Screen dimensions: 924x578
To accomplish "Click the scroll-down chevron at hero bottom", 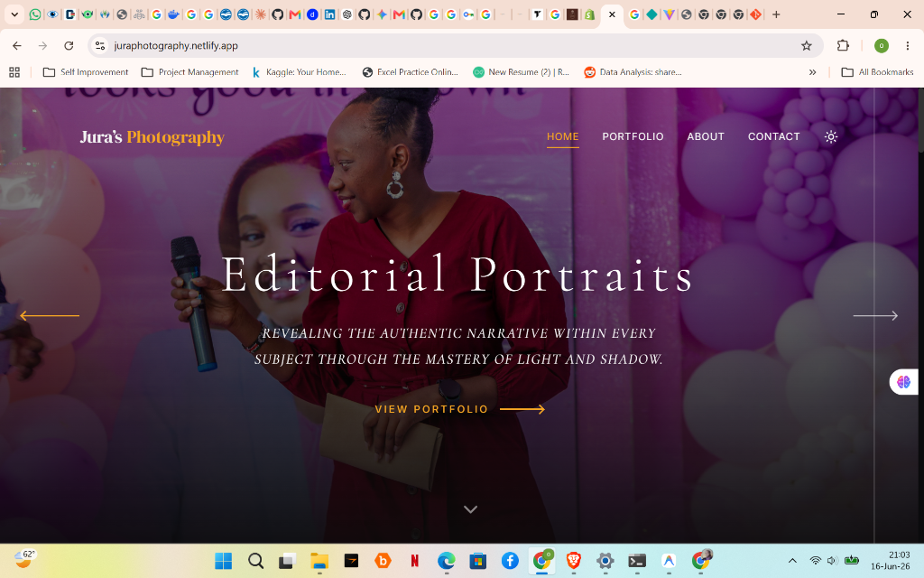I will tap(470, 509).
